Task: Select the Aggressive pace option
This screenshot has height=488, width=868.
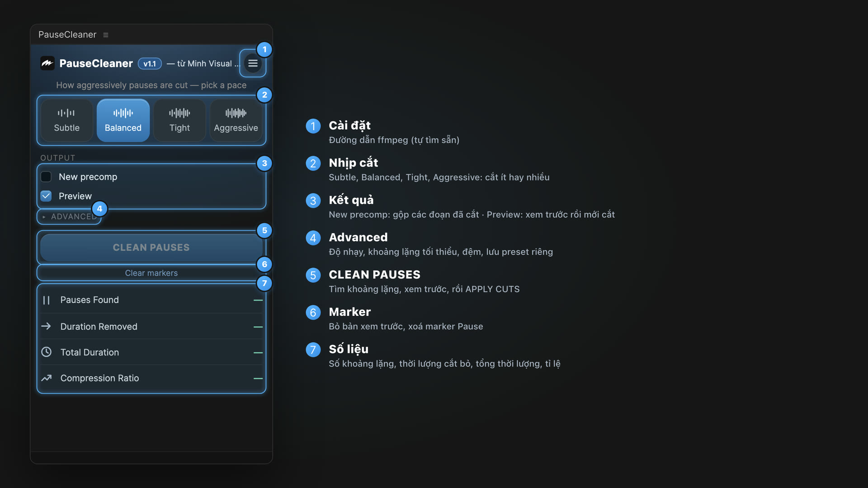Action: (x=236, y=120)
